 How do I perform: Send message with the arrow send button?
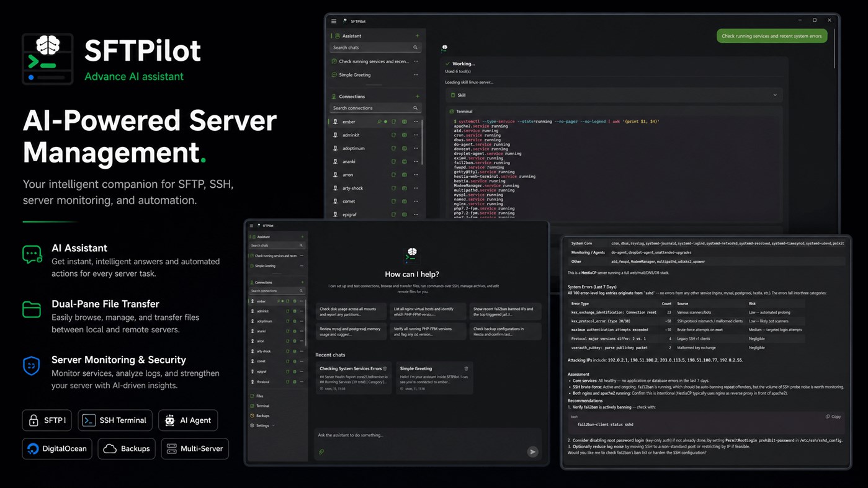532,451
